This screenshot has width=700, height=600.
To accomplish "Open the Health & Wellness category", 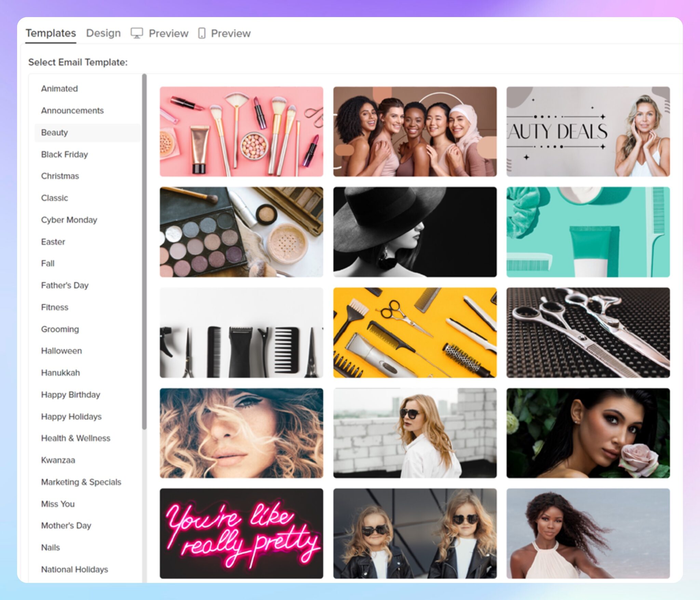I will point(76,438).
